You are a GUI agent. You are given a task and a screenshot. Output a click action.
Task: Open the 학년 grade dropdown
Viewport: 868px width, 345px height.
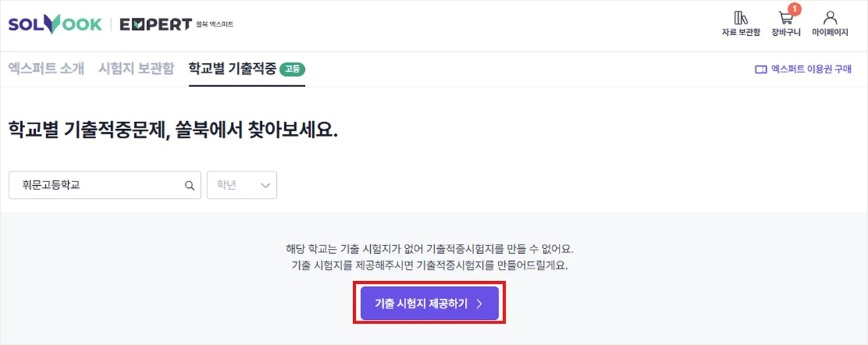(x=242, y=185)
